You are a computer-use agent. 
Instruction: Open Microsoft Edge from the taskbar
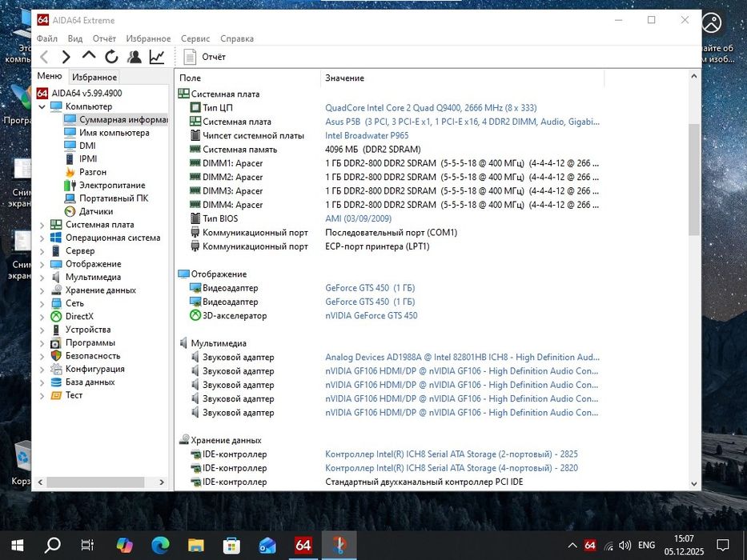[160, 545]
